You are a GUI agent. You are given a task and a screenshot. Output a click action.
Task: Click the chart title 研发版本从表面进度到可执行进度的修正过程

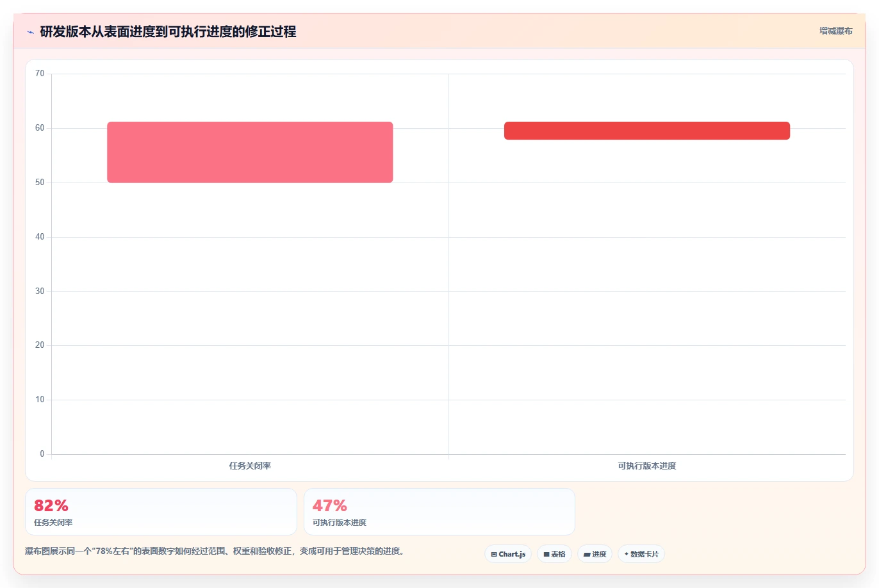[168, 31]
